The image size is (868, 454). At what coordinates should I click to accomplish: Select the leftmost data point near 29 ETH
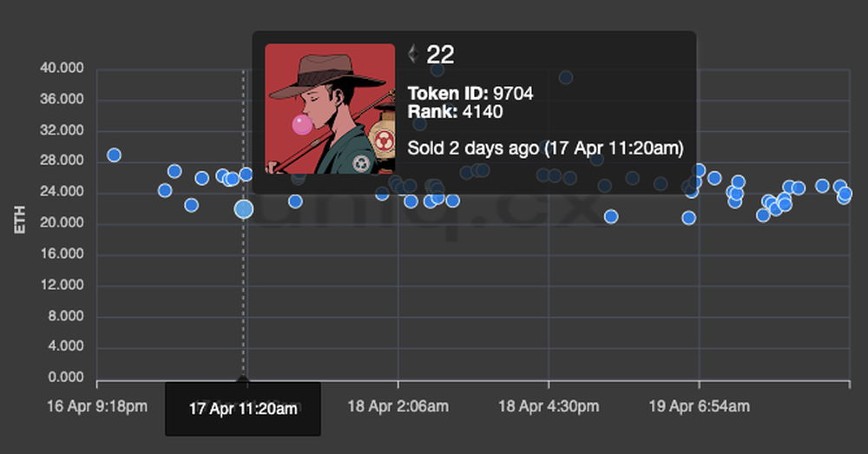[x=114, y=155]
